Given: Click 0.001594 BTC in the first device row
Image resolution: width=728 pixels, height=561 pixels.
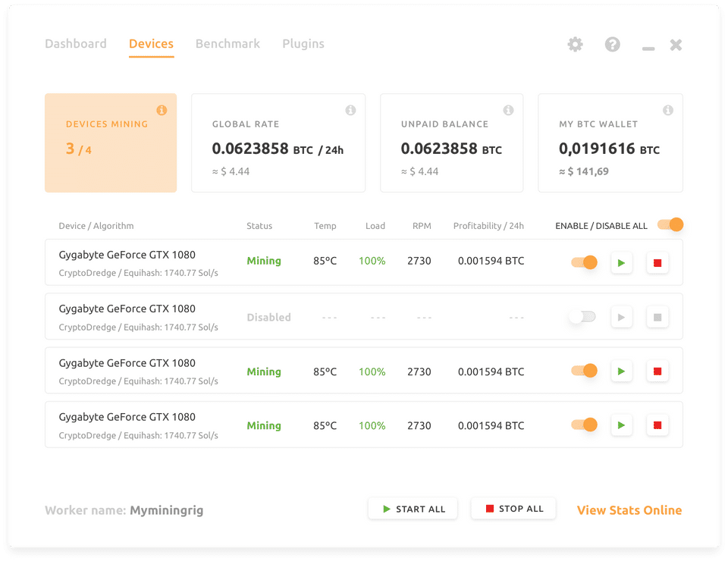Looking at the screenshot, I should [x=491, y=261].
